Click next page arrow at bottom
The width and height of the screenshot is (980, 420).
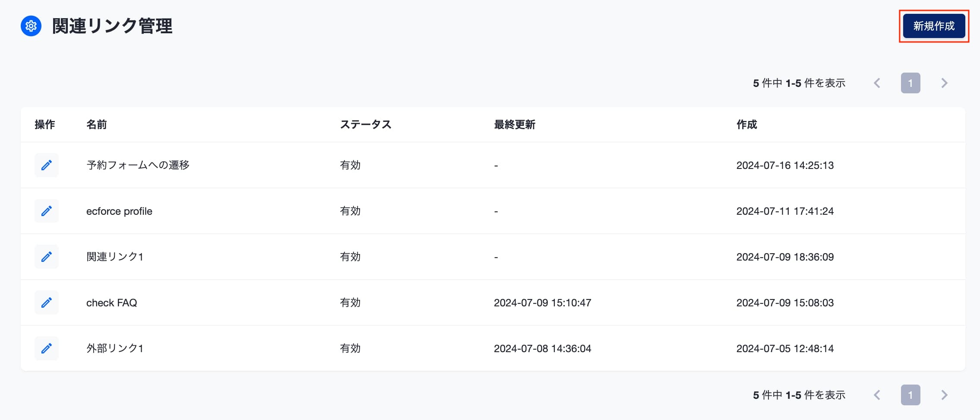coord(944,395)
